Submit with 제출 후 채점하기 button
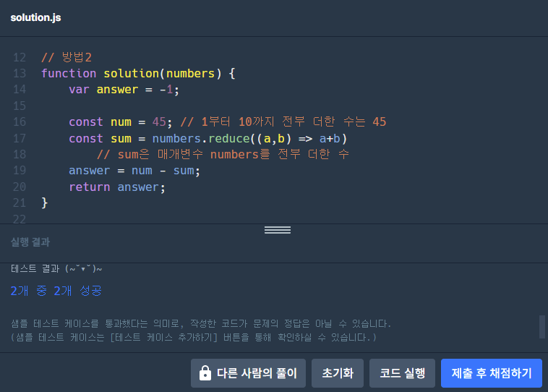The height and width of the screenshot is (392, 548). coord(492,373)
